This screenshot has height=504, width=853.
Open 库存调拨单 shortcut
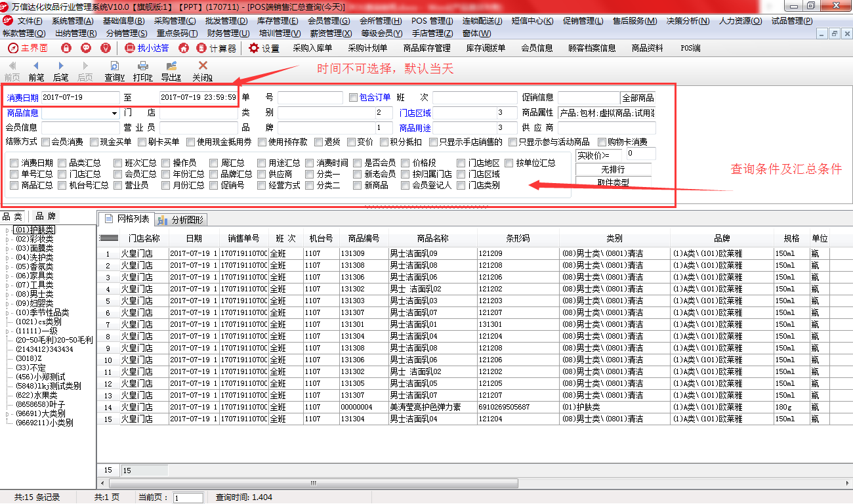[486, 48]
